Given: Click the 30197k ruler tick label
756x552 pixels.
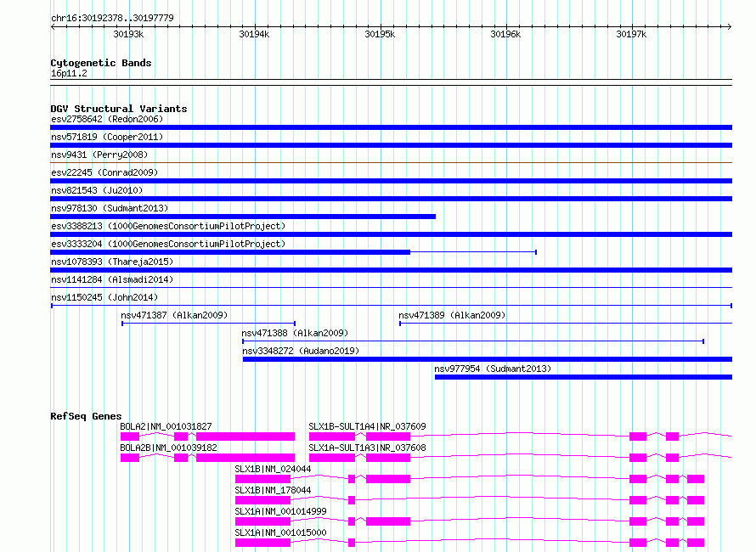Looking at the screenshot, I should coord(631,34).
